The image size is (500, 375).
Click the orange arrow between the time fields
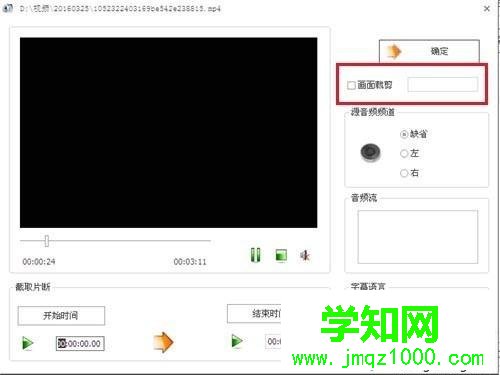tap(163, 342)
